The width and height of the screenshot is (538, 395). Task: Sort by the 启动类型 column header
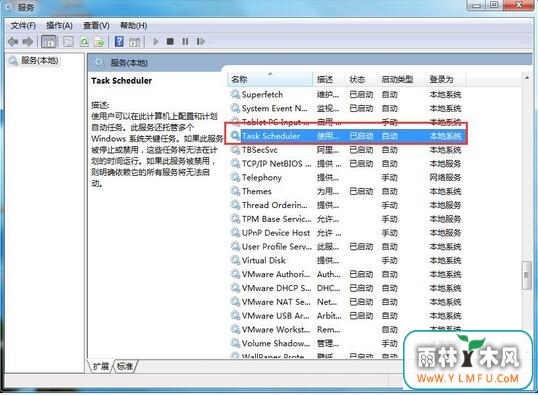pyautogui.click(x=401, y=79)
